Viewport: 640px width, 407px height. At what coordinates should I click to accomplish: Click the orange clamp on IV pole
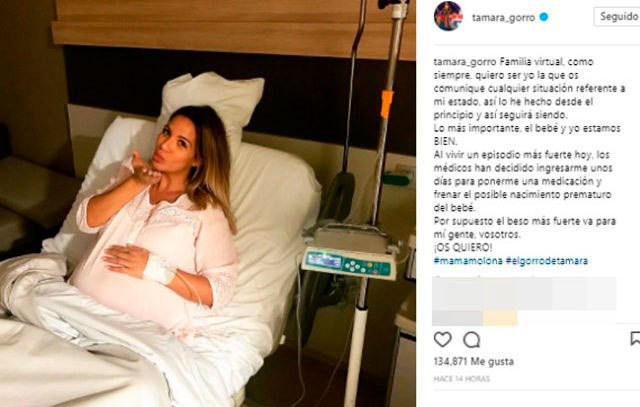click(x=386, y=104)
